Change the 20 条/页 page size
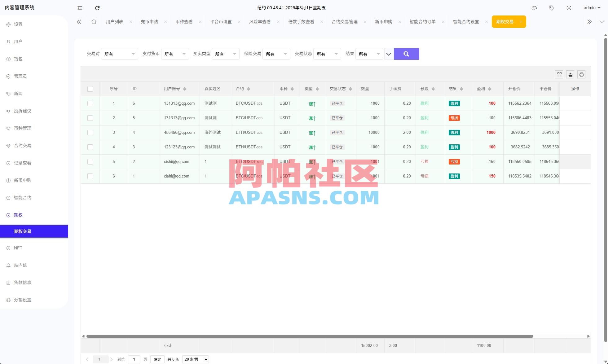 [196, 359]
